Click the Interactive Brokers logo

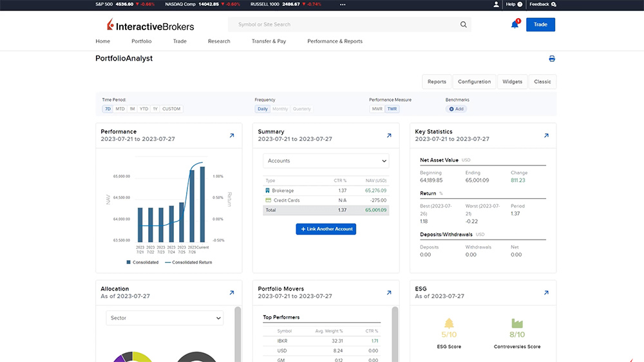(x=150, y=25)
